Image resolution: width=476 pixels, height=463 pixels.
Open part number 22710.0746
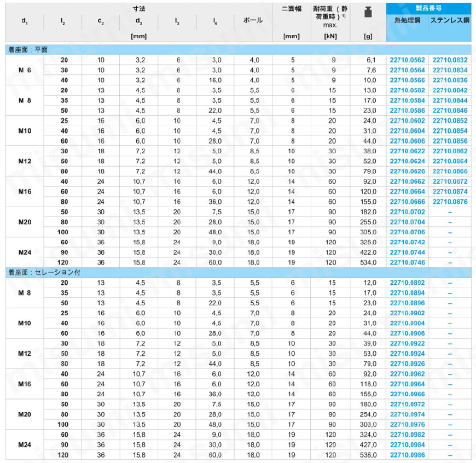(408, 262)
